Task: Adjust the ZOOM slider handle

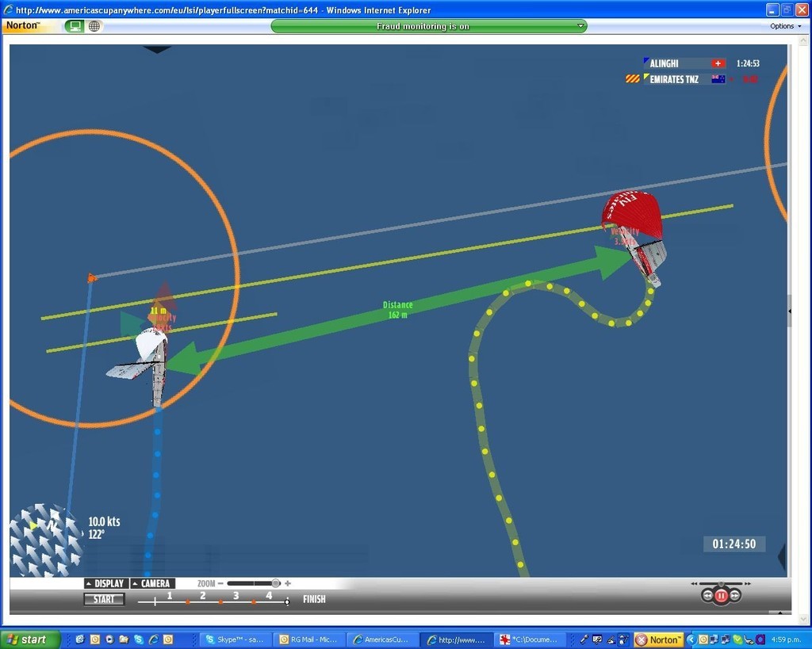Action: coord(276,583)
